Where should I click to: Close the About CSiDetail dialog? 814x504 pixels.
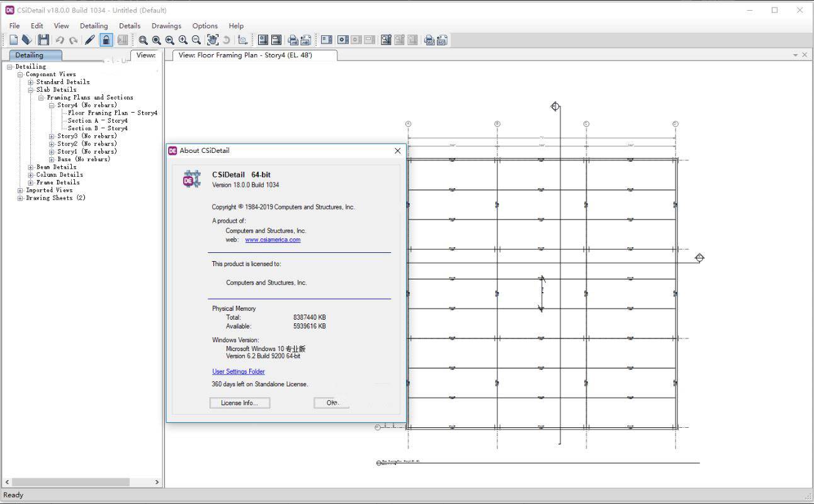[x=397, y=150]
